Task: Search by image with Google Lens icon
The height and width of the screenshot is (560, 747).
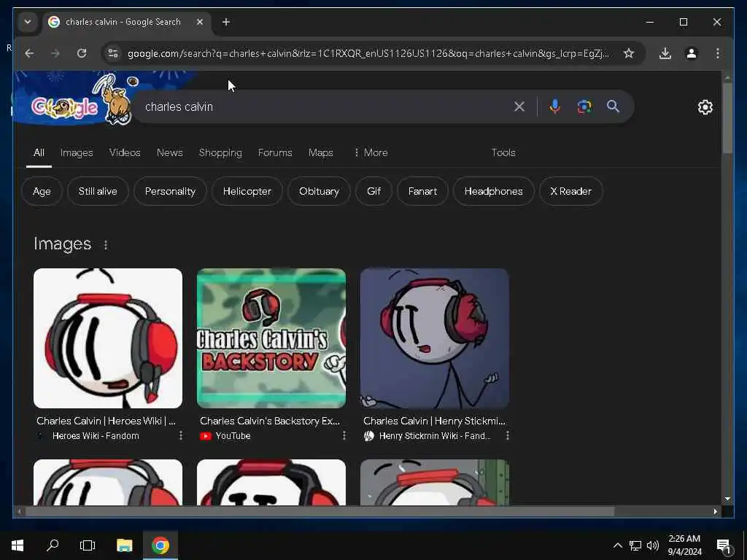Action: pyautogui.click(x=584, y=106)
